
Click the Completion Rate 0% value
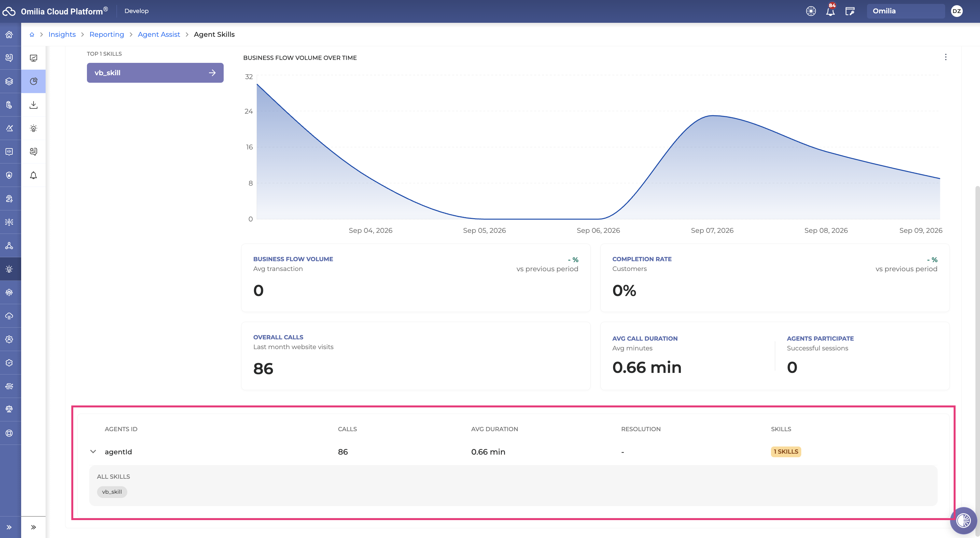pos(624,291)
